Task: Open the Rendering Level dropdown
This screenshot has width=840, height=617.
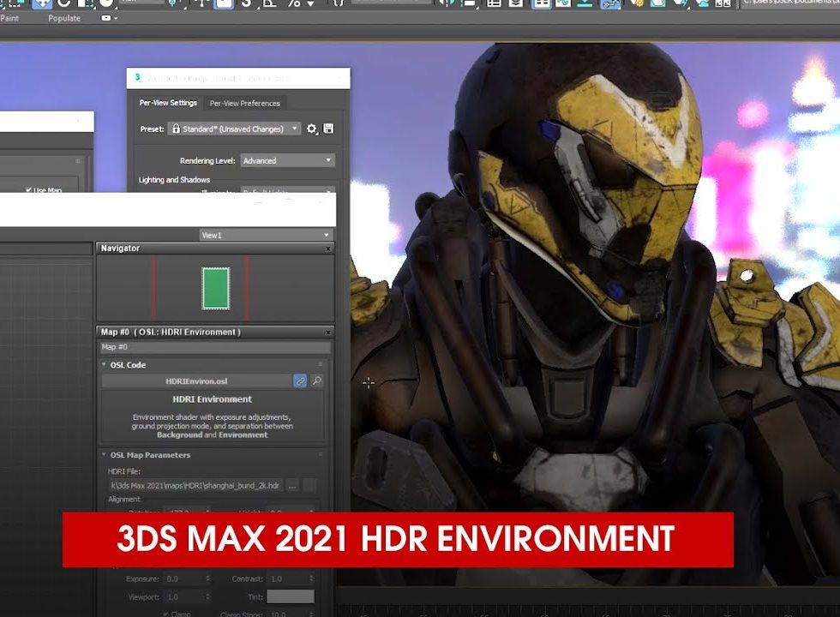Action: (288, 161)
